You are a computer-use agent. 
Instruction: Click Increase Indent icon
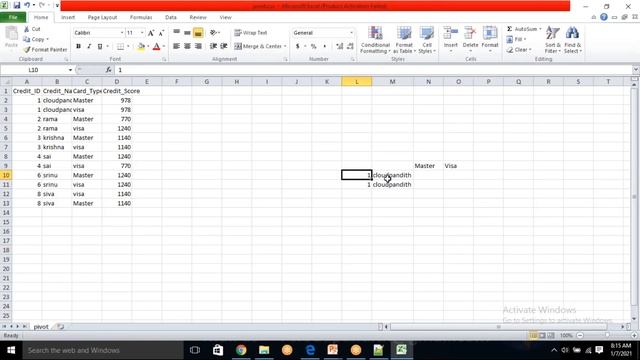224,47
